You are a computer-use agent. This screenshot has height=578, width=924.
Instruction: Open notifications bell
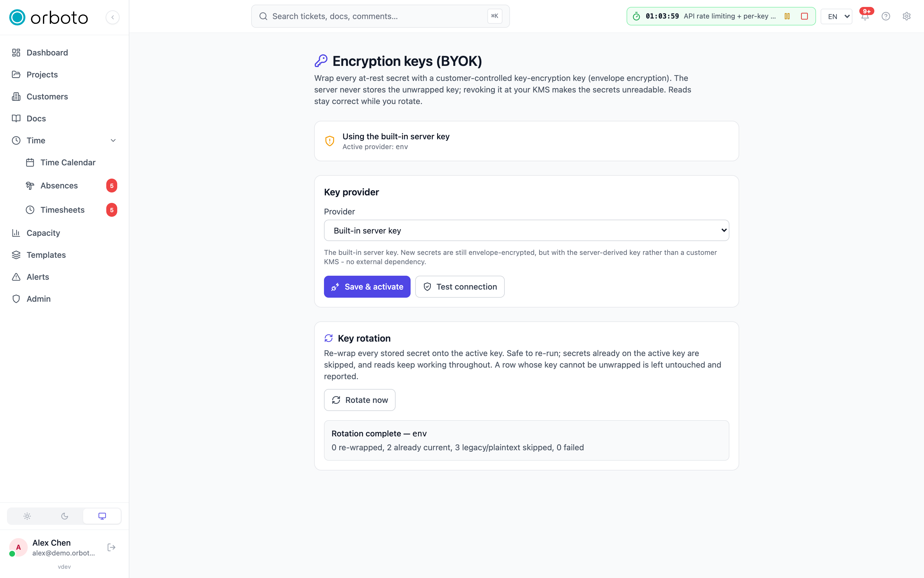(865, 16)
